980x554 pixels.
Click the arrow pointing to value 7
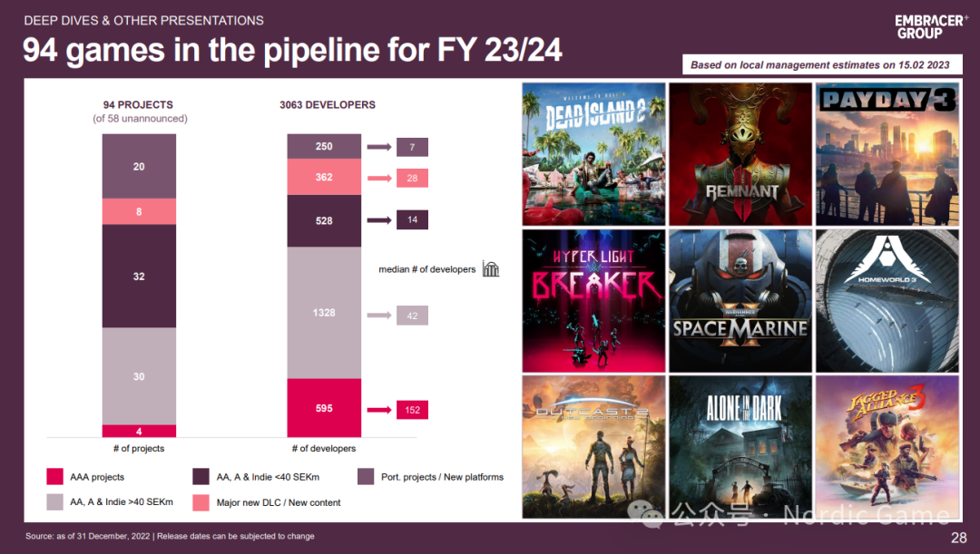tap(378, 147)
